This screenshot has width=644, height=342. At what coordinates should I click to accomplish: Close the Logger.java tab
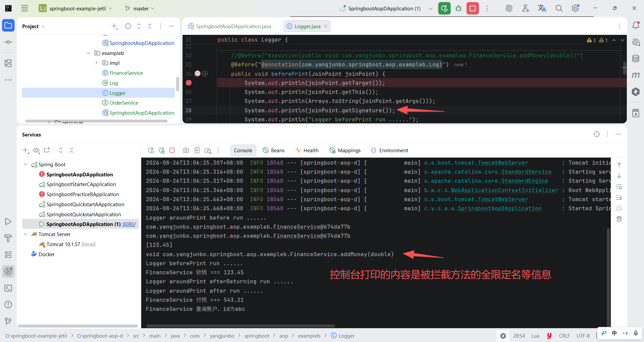point(326,26)
